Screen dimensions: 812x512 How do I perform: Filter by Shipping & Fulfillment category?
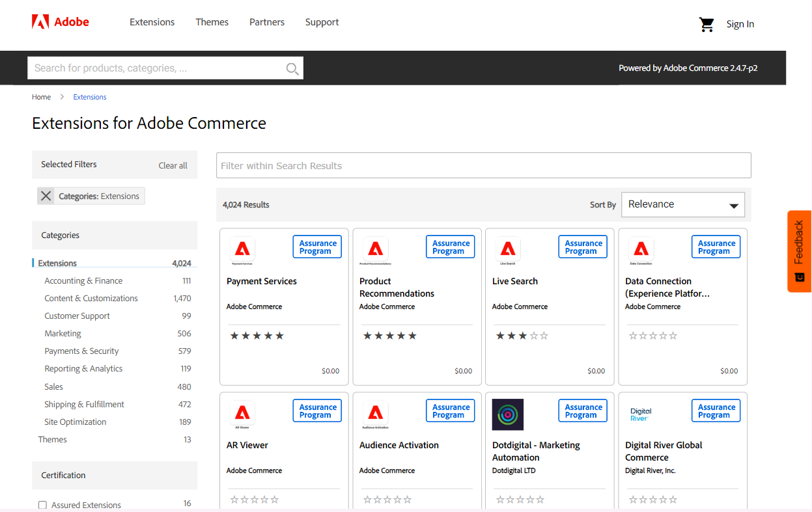(84, 404)
